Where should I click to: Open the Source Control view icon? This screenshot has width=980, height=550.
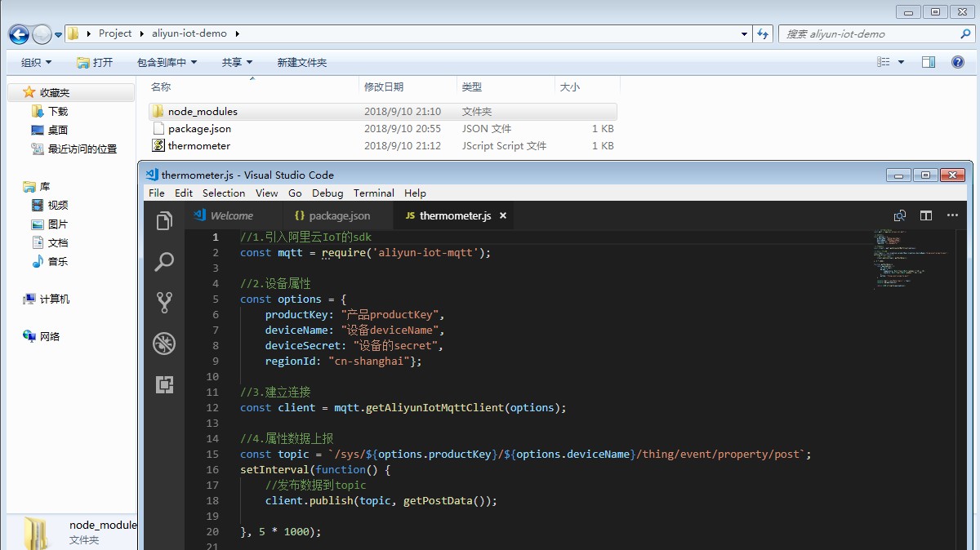pos(164,303)
